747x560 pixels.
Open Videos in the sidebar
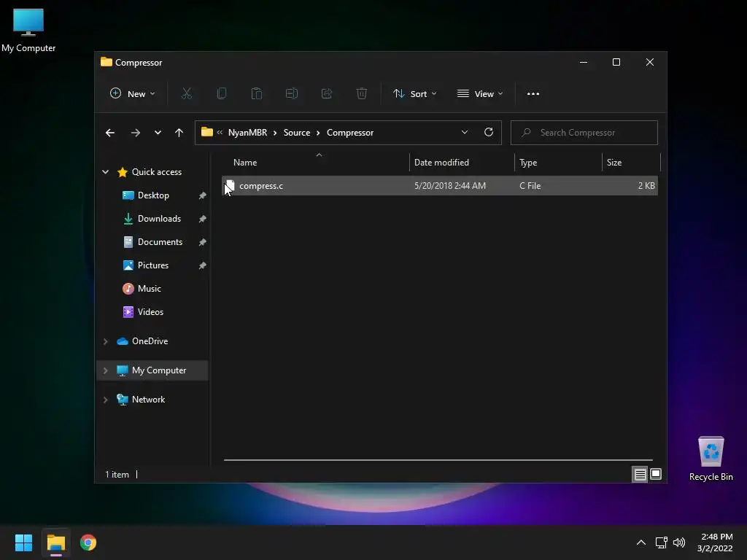[150, 312]
